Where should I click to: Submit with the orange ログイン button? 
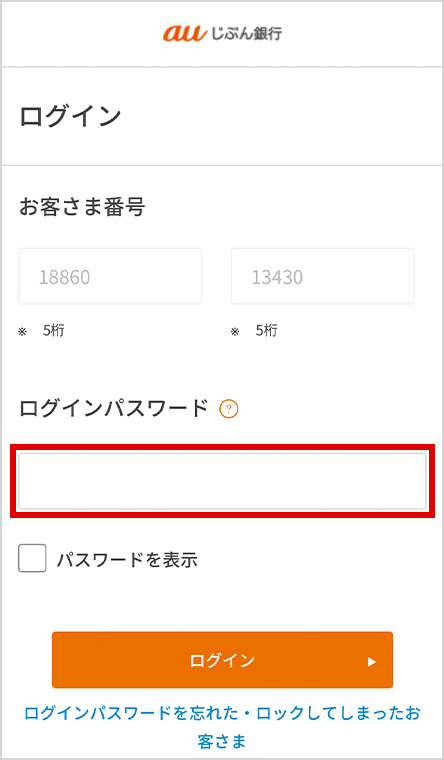pyautogui.click(x=222, y=660)
